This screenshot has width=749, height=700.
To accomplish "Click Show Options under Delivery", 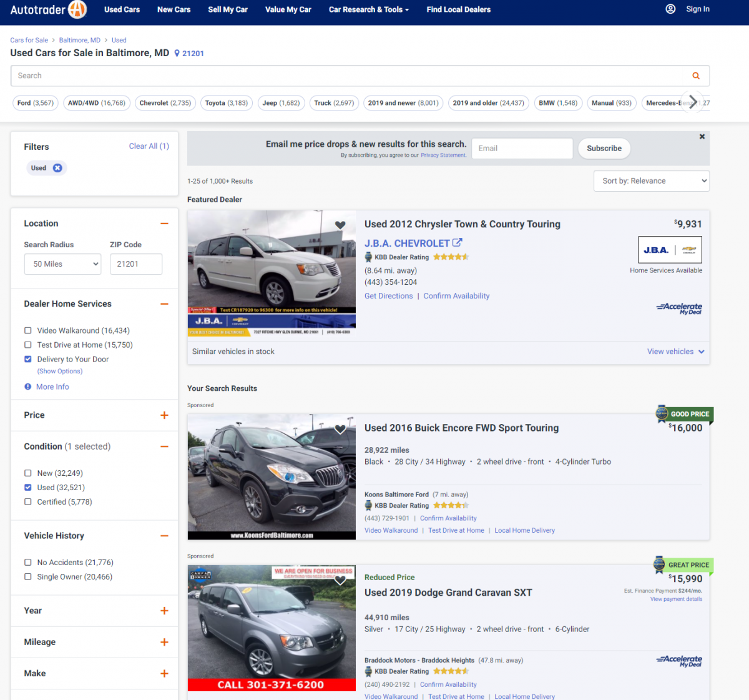I will [x=60, y=371].
